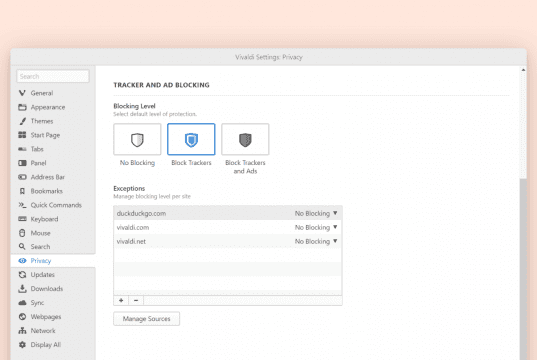
Task: Click the Tabs icon in sidebar
Action: click(22, 149)
